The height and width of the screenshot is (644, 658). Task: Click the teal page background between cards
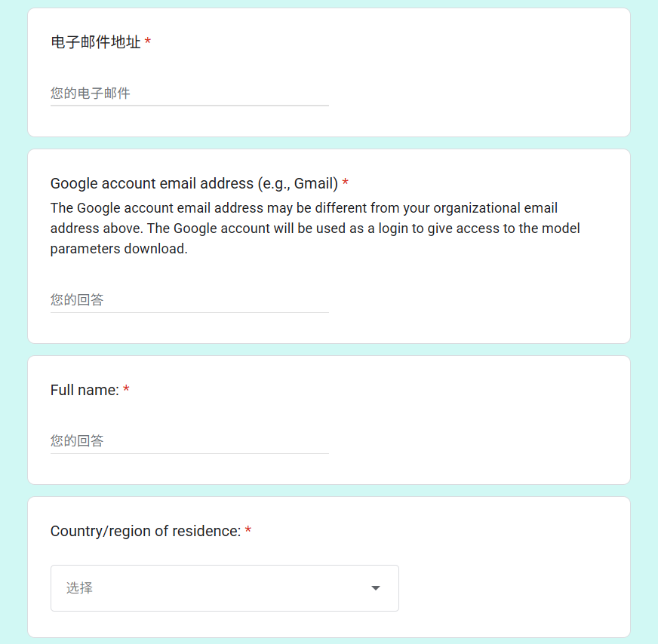pyautogui.click(x=329, y=143)
